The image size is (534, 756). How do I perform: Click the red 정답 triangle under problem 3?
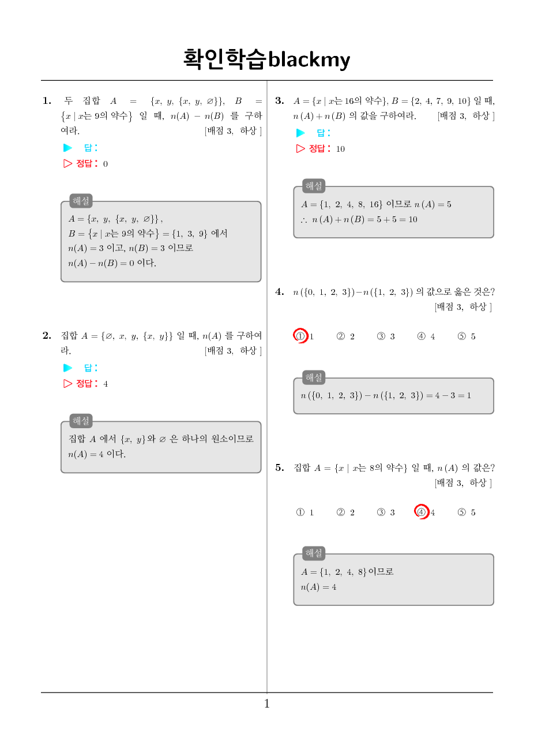coord(300,148)
